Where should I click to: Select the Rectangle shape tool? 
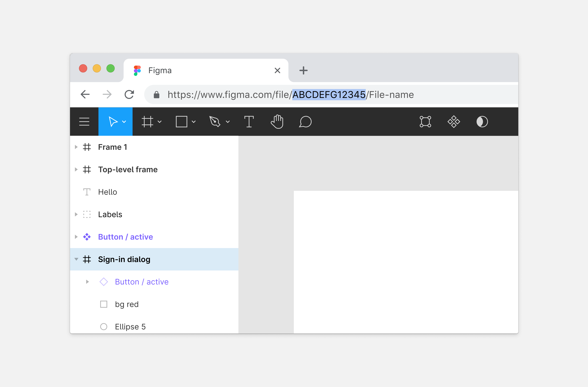tap(181, 122)
